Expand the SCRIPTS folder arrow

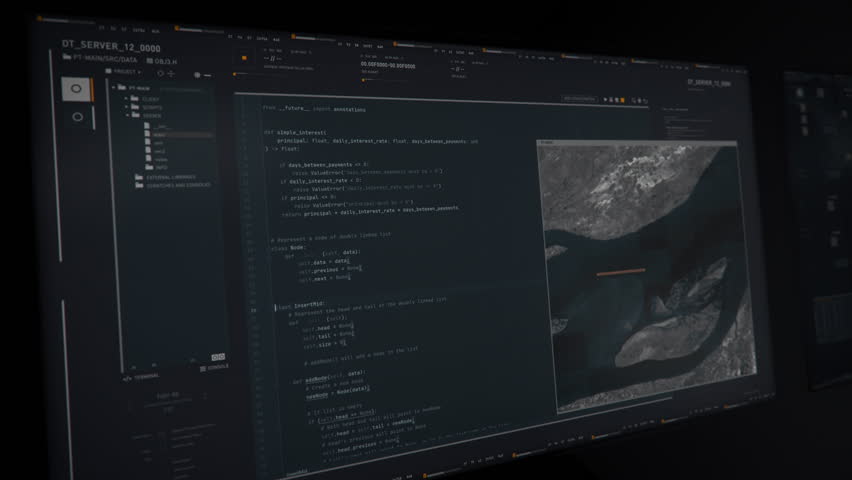127,107
